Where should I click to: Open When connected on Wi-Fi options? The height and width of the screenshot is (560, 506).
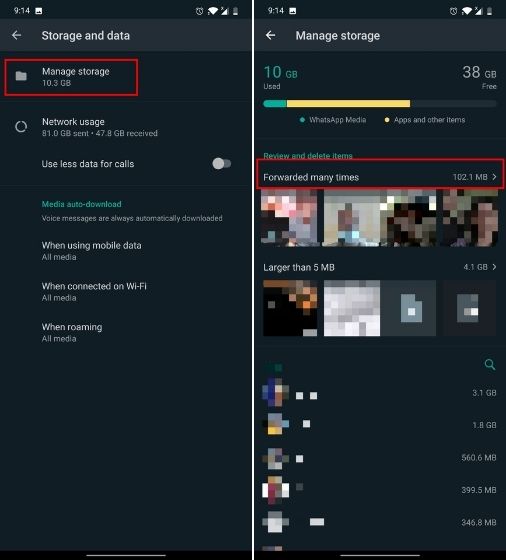pyautogui.click(x=126, y=291)
